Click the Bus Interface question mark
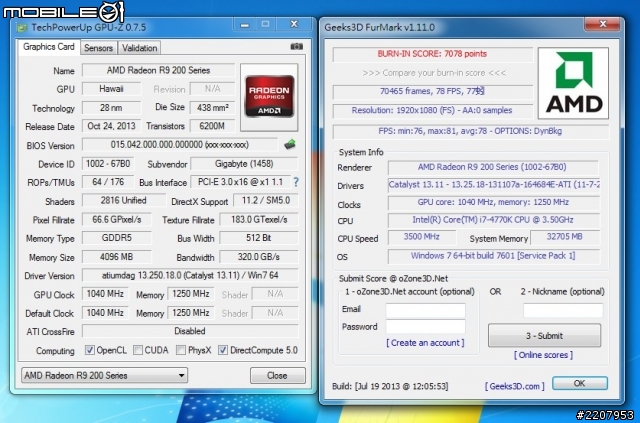The image size is (640, 423). [296, 182]
